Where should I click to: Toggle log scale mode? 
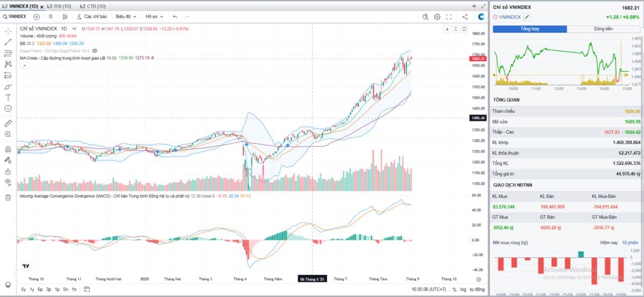click(x=464, y=289)
